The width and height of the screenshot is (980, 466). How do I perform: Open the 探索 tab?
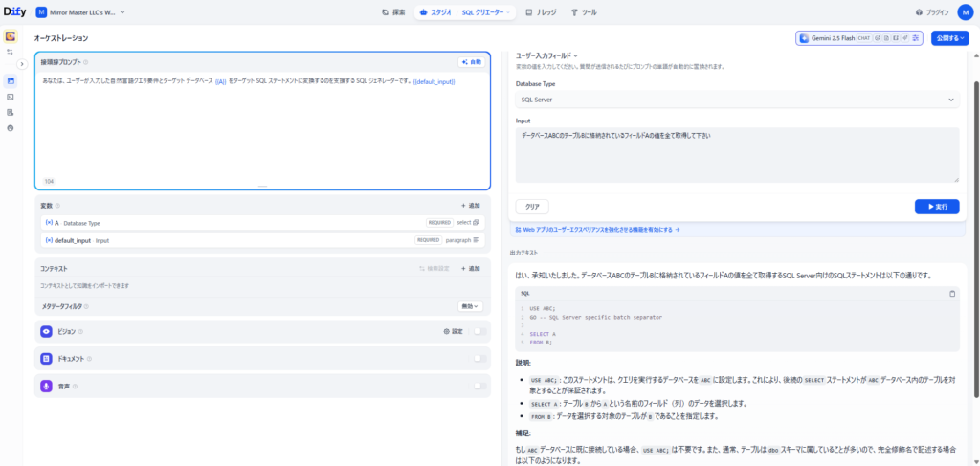pyautogui.click(x=393, y=11)
